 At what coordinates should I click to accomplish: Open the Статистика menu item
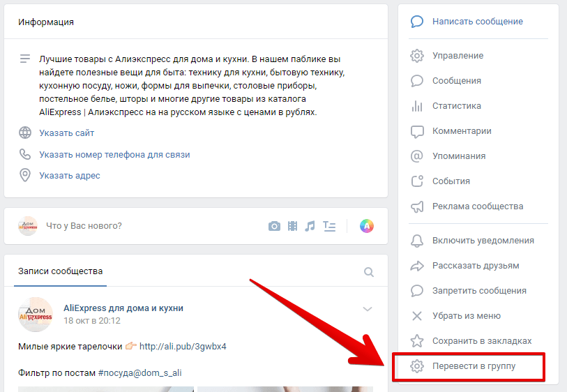point(457,106)
